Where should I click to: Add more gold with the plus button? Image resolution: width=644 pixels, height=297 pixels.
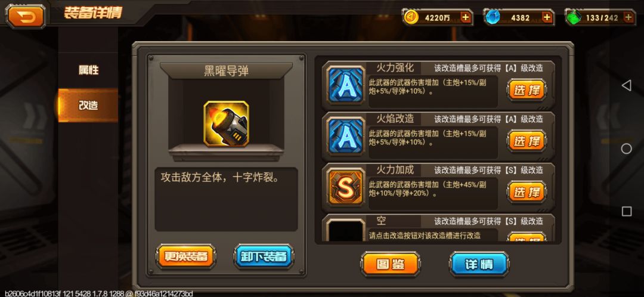(465, 17)
